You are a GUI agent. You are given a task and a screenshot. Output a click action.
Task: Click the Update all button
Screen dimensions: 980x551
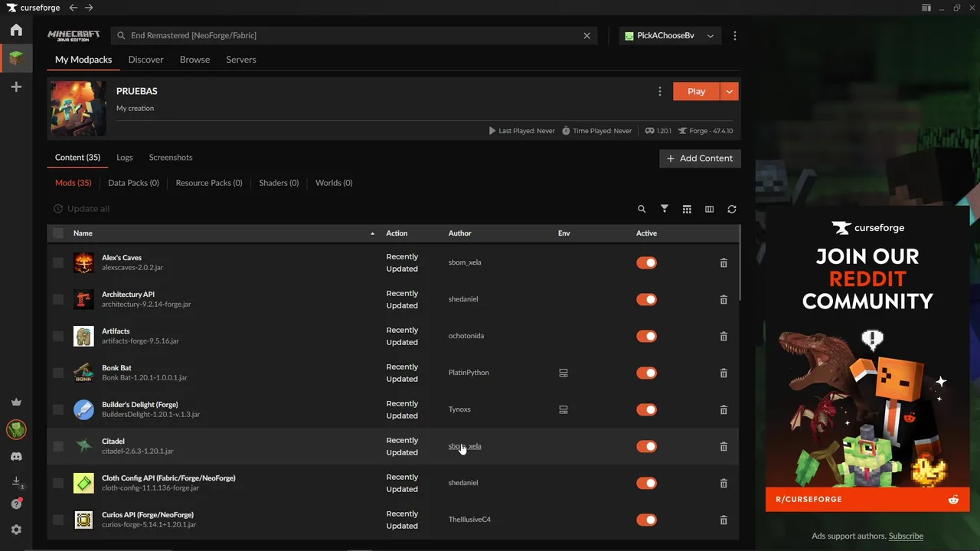[81, 209]
